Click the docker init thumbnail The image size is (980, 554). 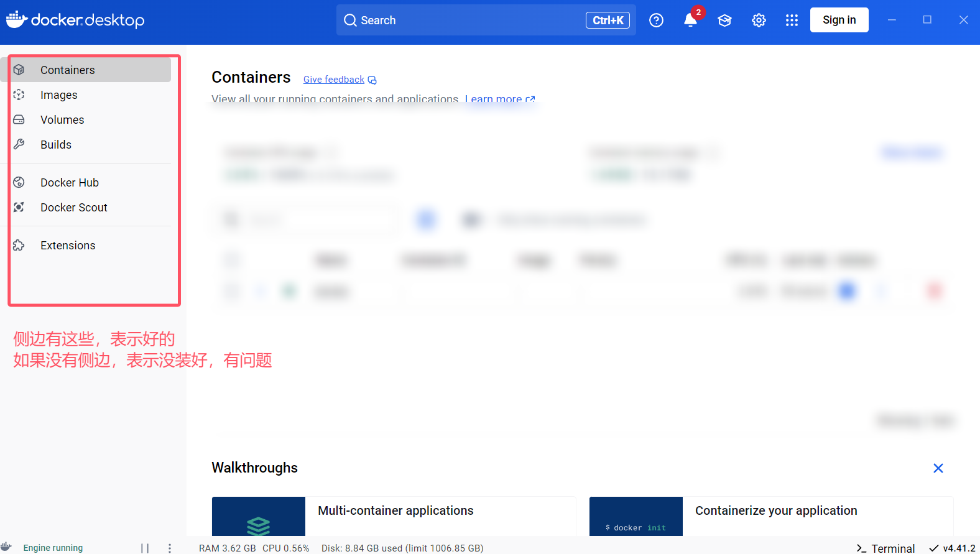pyautogui.click(x=636, y=516)
